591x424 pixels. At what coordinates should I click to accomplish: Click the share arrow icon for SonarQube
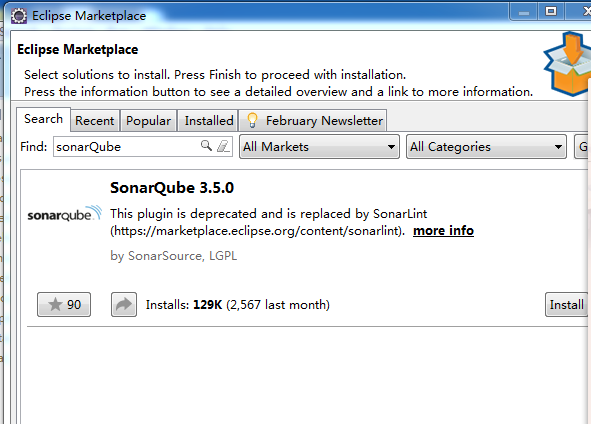tap(124, 304)
